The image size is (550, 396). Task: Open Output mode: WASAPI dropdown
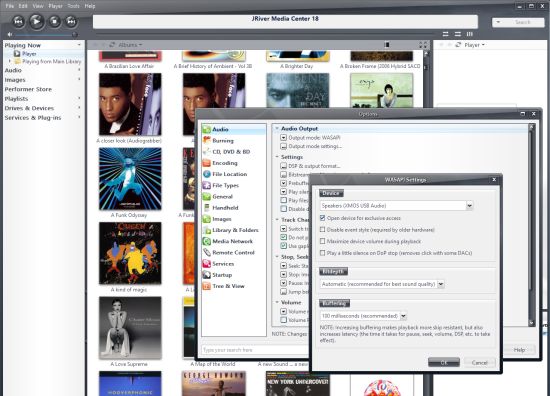point(283,138)
